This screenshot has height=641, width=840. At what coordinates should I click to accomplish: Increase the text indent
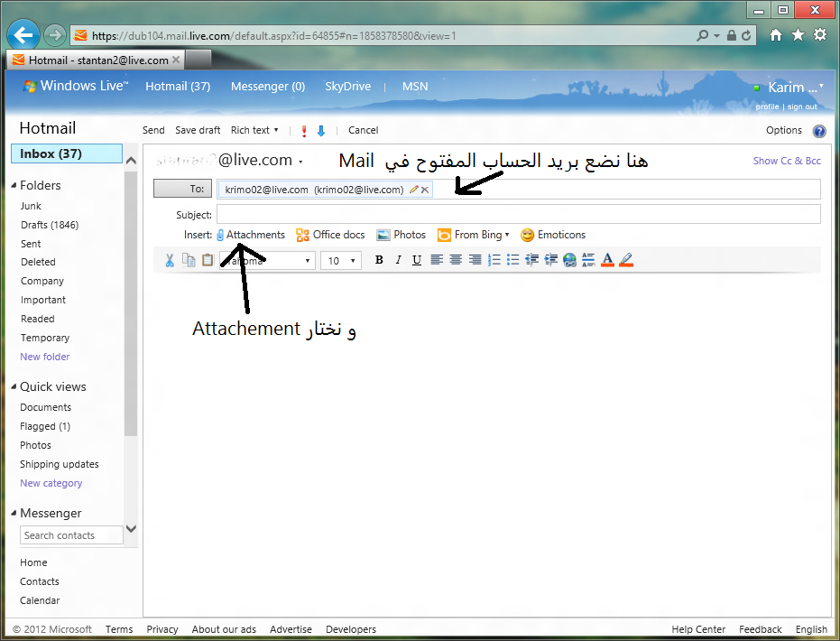(550, 260)
